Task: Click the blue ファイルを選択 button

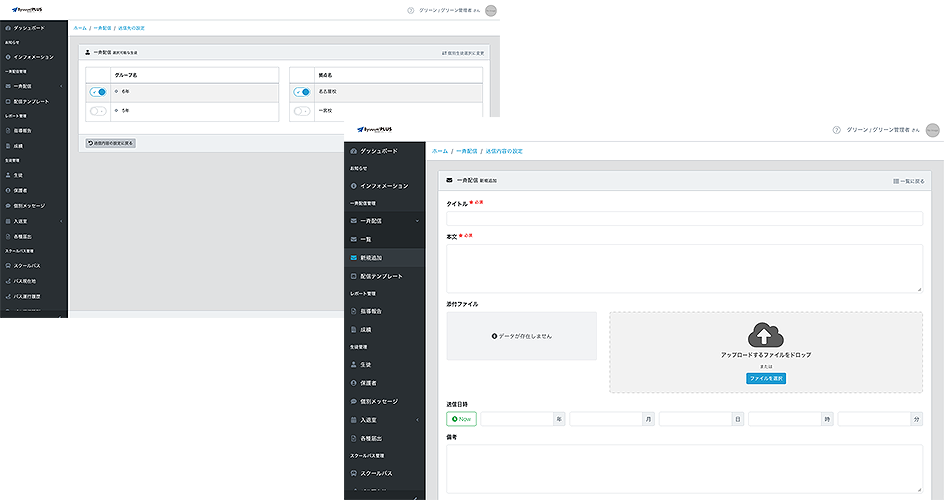Action: pyautogui.click(x=766, y=378)
